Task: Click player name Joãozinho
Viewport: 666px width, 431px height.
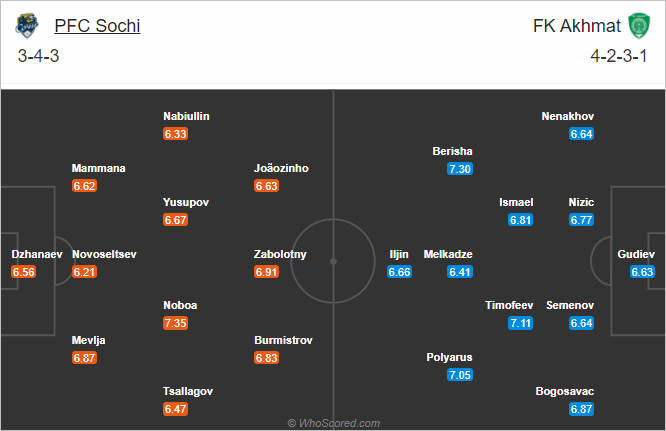Action: click(281, 169)
